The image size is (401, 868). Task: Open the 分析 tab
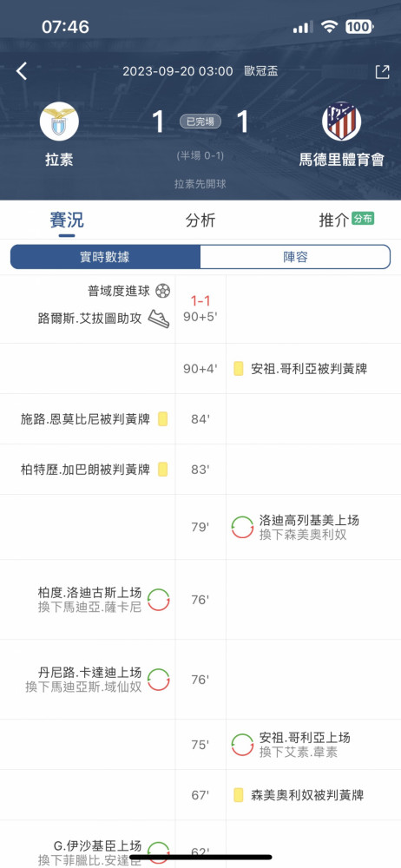pos(200,220)
